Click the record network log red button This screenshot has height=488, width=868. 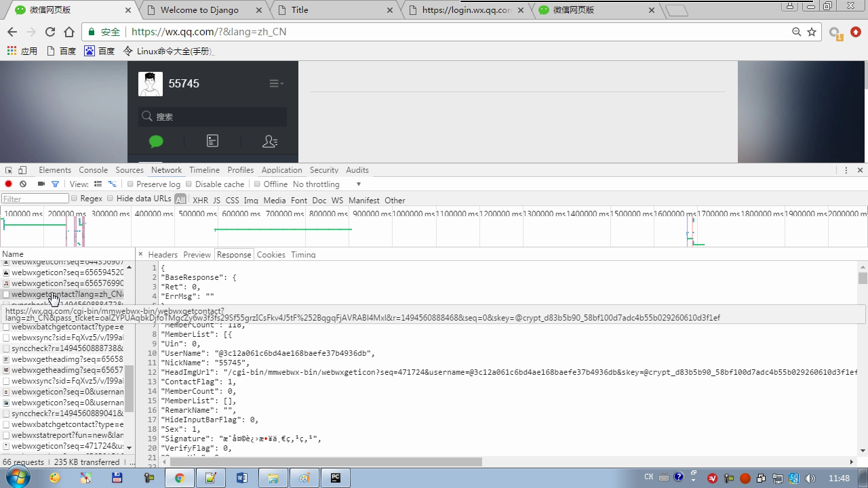[x=8, y=184]
